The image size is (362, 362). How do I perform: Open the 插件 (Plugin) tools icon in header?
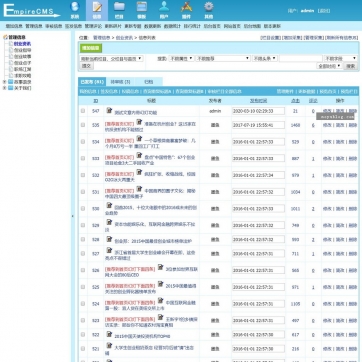pyautogui.click(x=186, y=10)
